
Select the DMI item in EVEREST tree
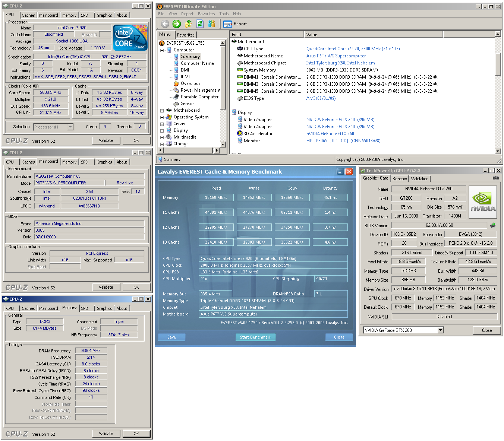tap(185, 70)
